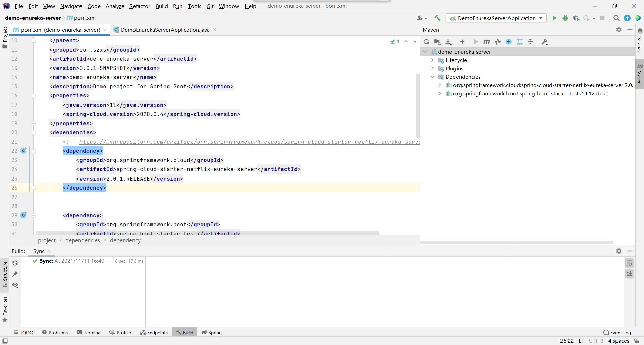Viewport: 644px width, 345px height.
Task: Expand the Lifecycle node in Maven panel
Action: click(x=433, y=60)
